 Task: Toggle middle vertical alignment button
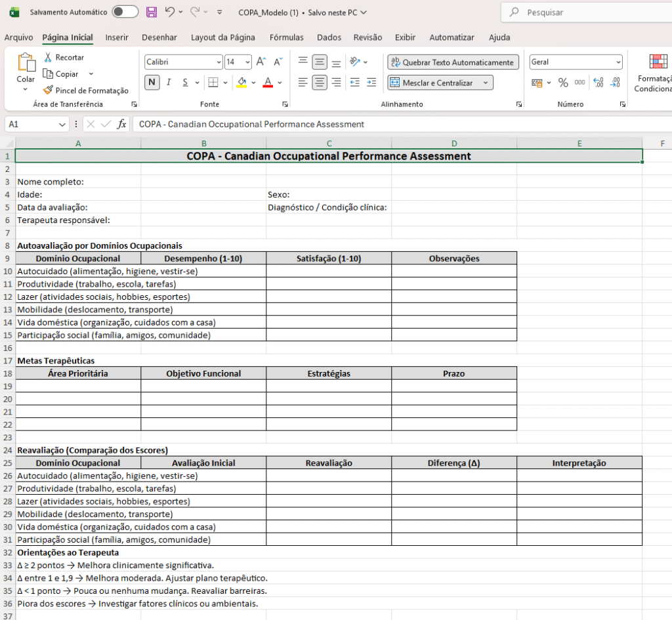[x=320, y=62]
